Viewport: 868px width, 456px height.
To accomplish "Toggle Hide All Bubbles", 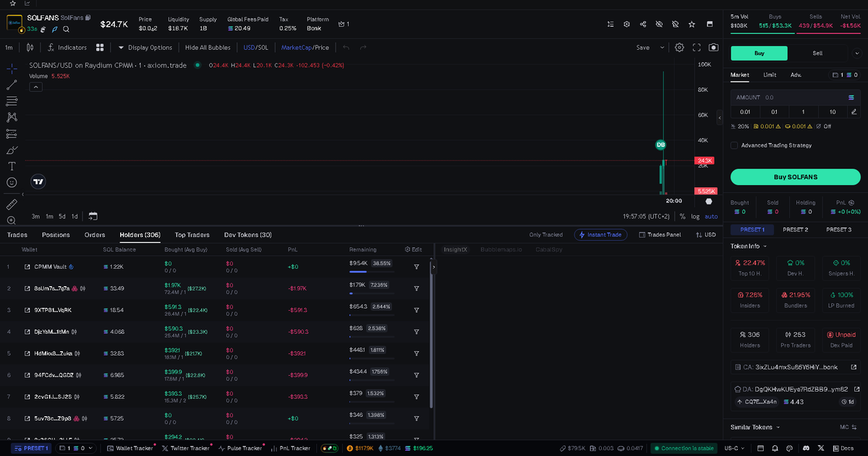I will (208, 48).
